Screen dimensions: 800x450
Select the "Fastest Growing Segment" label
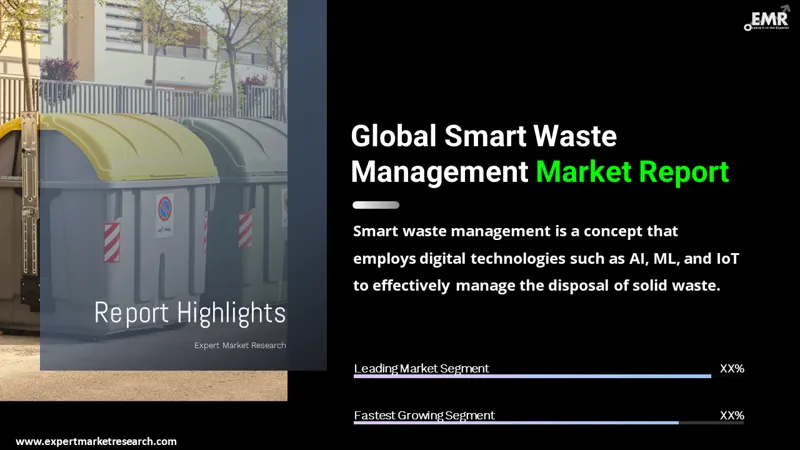pyautogui.click(x=424, y=414)
